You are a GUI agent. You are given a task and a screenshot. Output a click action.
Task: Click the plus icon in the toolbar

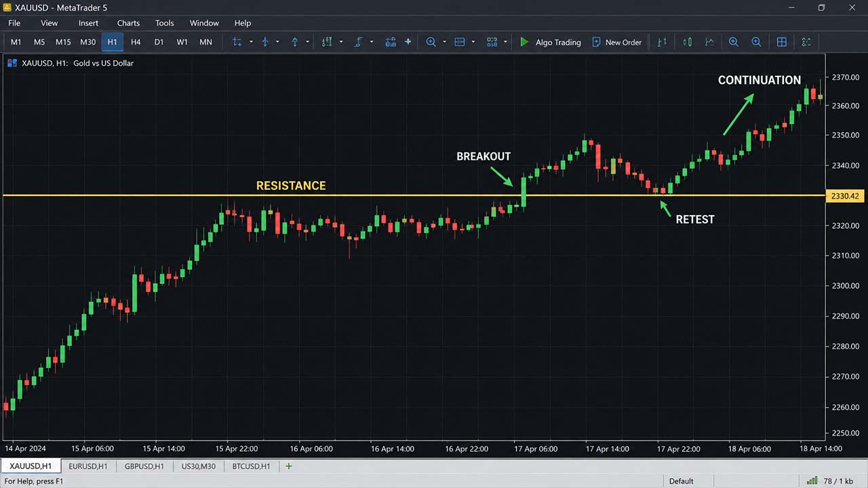point(408,42)
